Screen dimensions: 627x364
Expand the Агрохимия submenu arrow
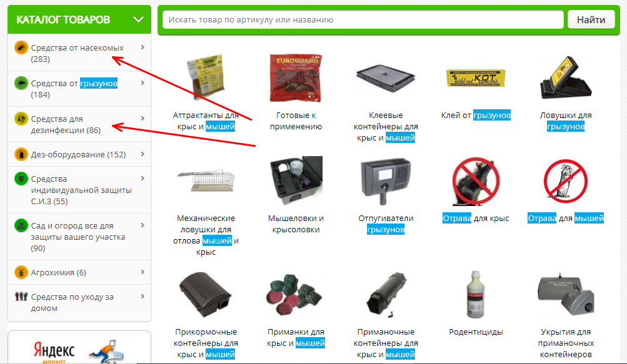[143, 272]
